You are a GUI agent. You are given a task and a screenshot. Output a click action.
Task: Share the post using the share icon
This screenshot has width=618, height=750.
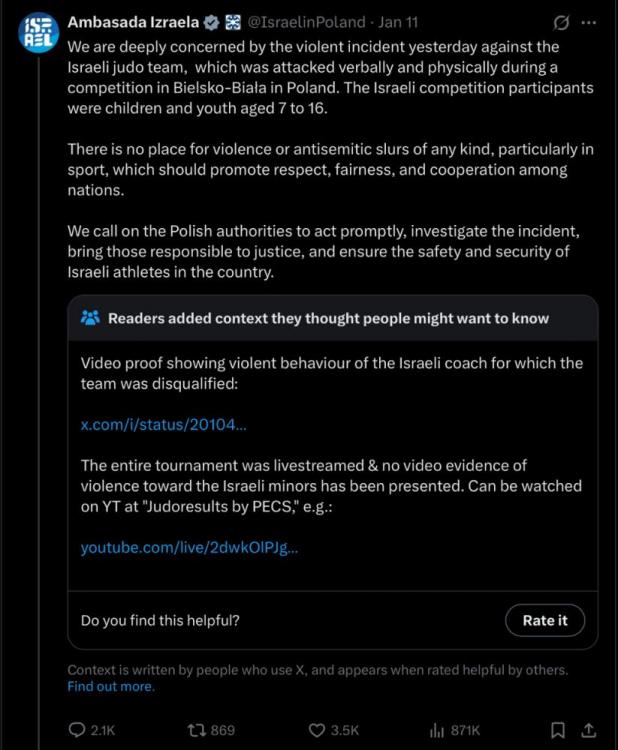point(589,730)
